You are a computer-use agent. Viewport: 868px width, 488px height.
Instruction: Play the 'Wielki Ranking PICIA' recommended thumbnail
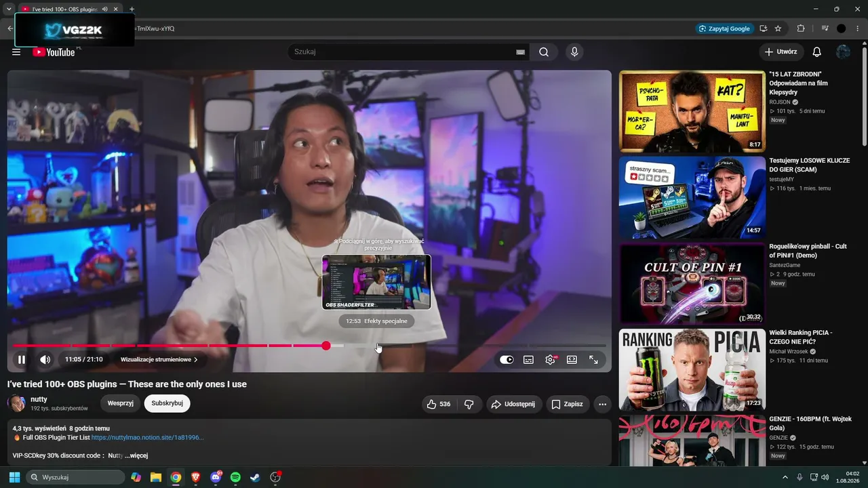692,369
